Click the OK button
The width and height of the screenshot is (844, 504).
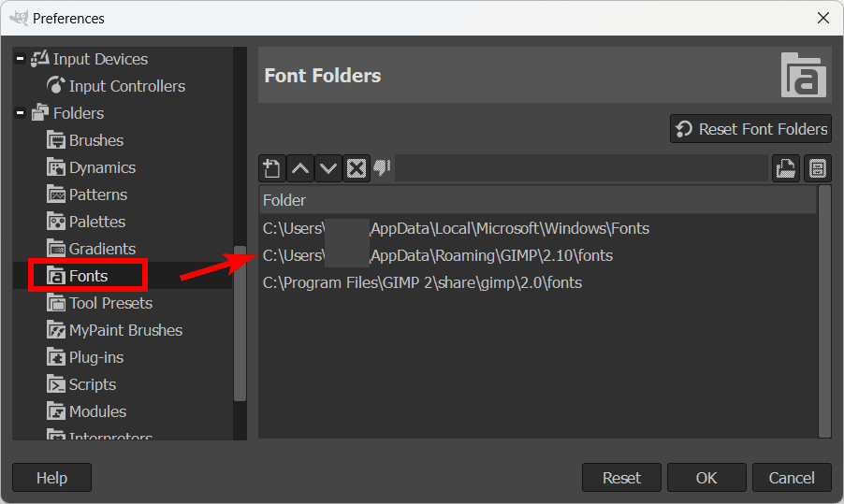click(x=706, y=478)
